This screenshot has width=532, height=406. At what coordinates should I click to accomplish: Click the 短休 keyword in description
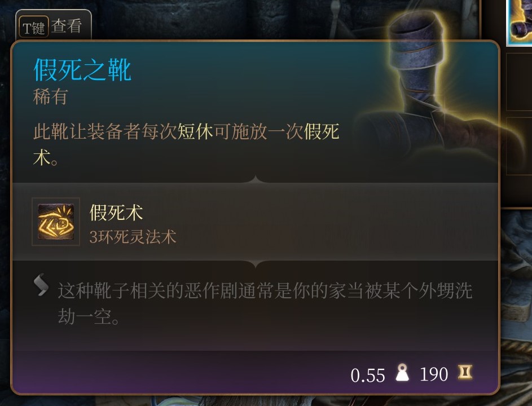(195, 131)
